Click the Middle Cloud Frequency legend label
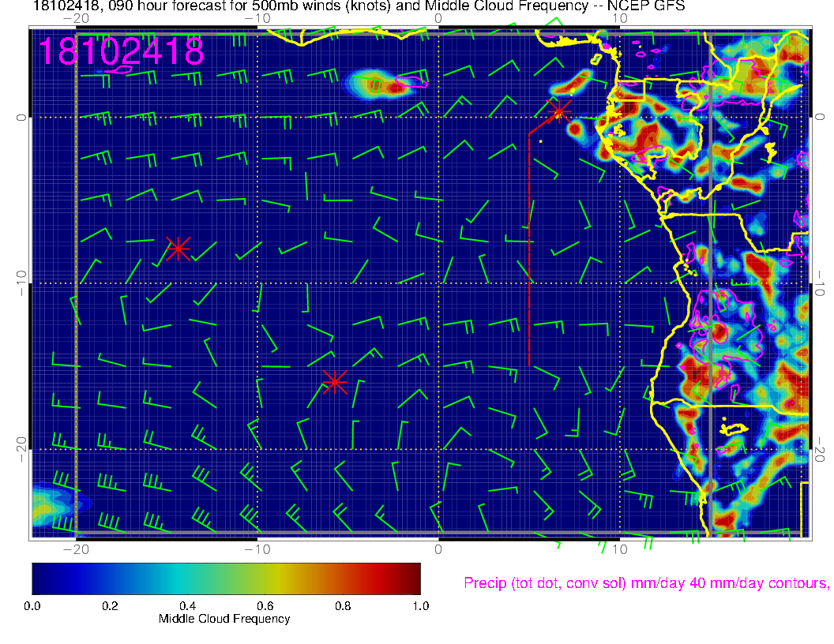834x644 pixels. [x=224, y=619]
